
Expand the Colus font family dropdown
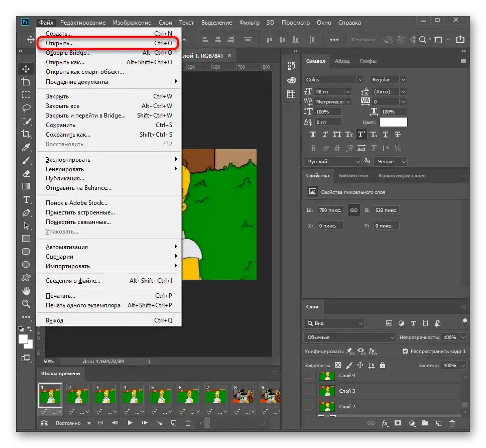pos(360,79)
